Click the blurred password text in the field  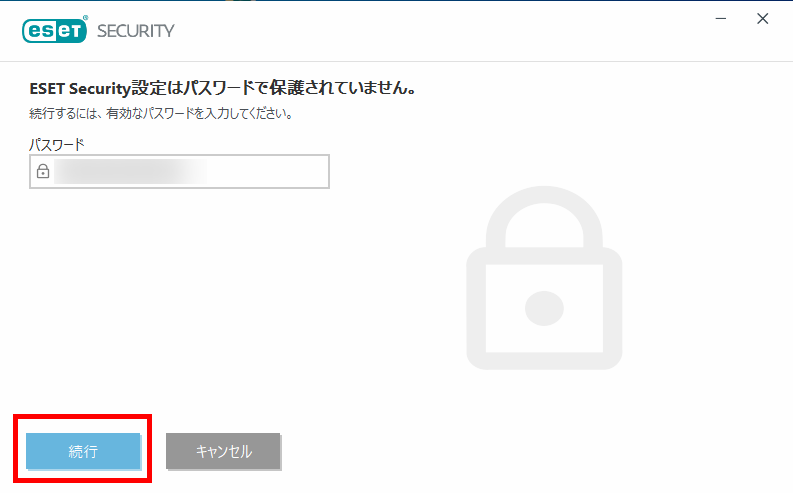130,171
